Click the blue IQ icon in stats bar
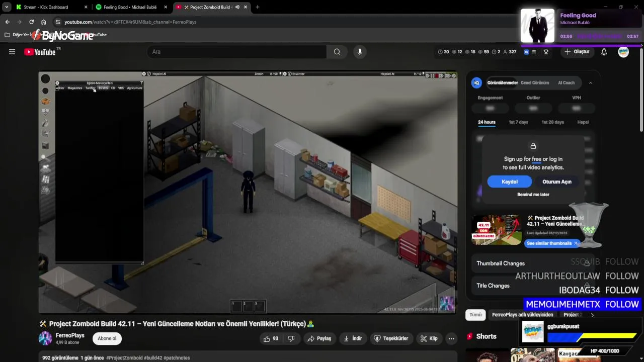 [x=526, y=52]
